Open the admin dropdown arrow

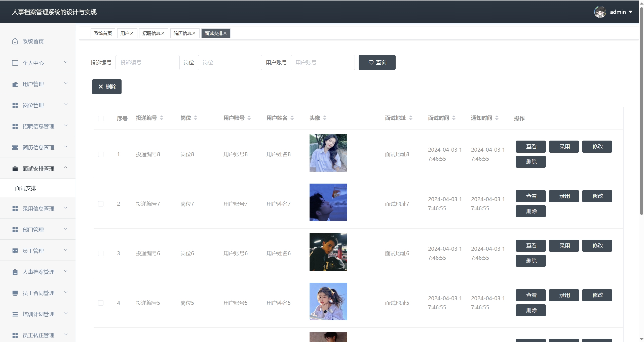(631, 12)
